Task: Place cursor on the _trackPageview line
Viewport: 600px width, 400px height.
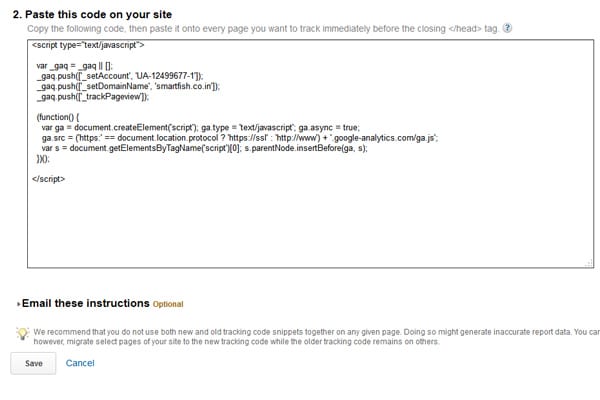Action: pyautogui.click(x=93, y=96)
